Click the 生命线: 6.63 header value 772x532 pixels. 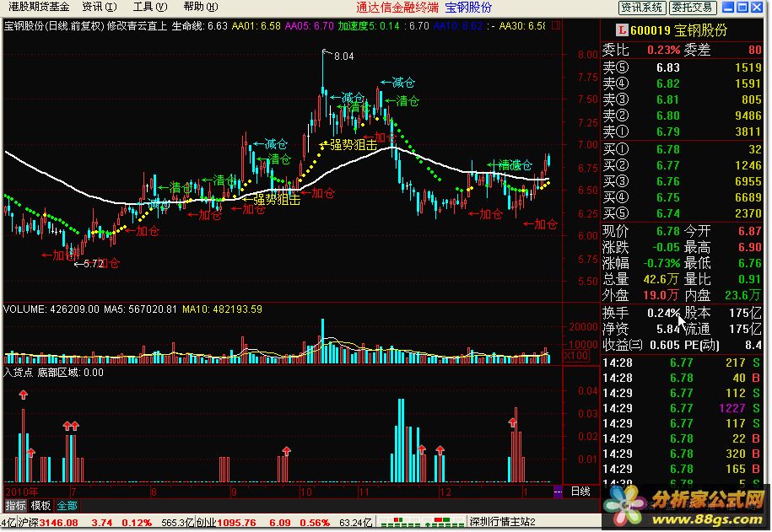tap(199, 25)
